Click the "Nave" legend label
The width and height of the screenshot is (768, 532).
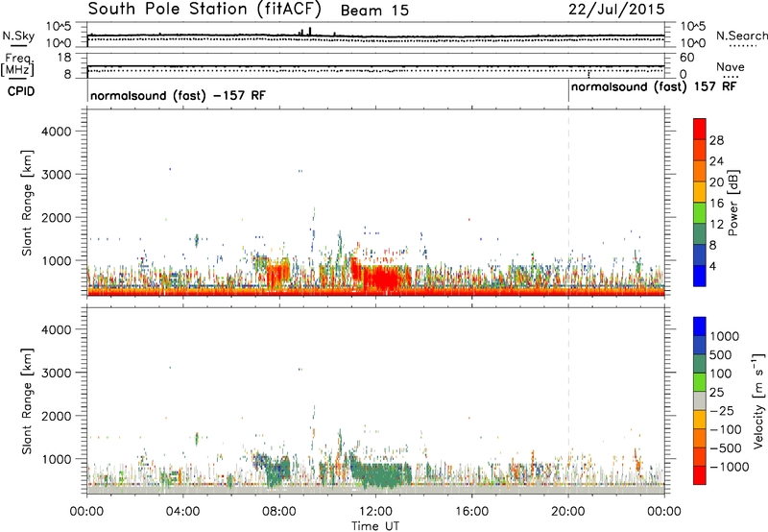pyautogui.click(x=731, y=67)
